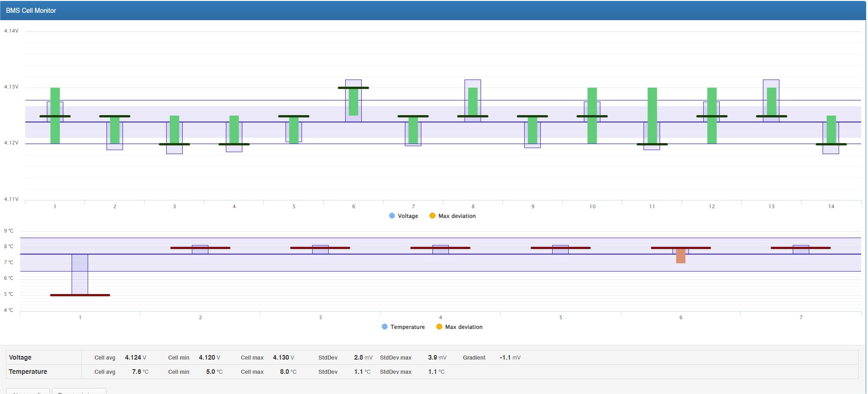Select the green voltage bar for cell 14
Screen dimensions: 868x394
[831, 129]
